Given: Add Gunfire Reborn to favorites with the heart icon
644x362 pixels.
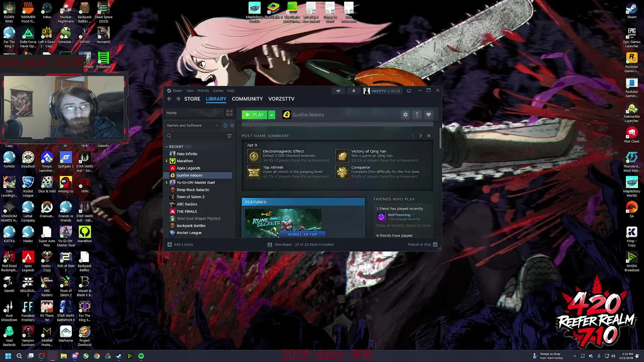Looking at the screenshot, I should 429,115.
